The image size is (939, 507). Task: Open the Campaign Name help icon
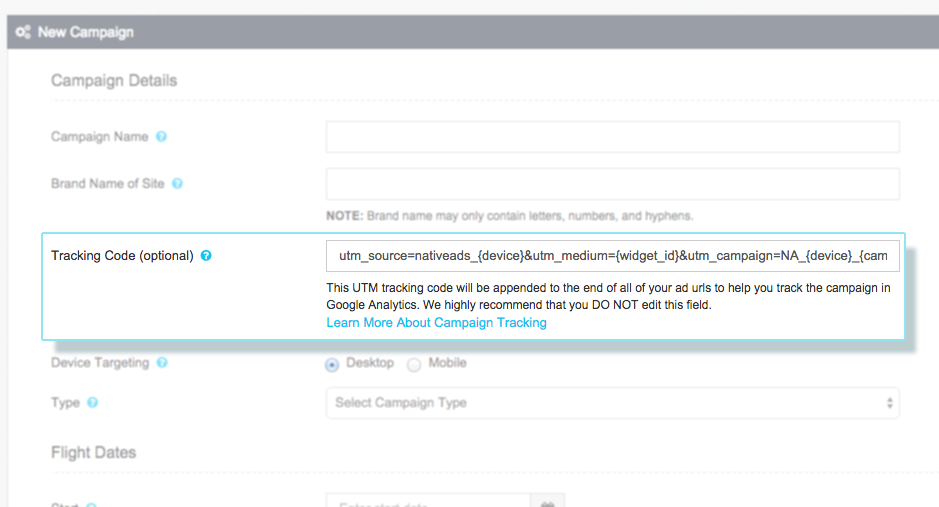(161, 136)
